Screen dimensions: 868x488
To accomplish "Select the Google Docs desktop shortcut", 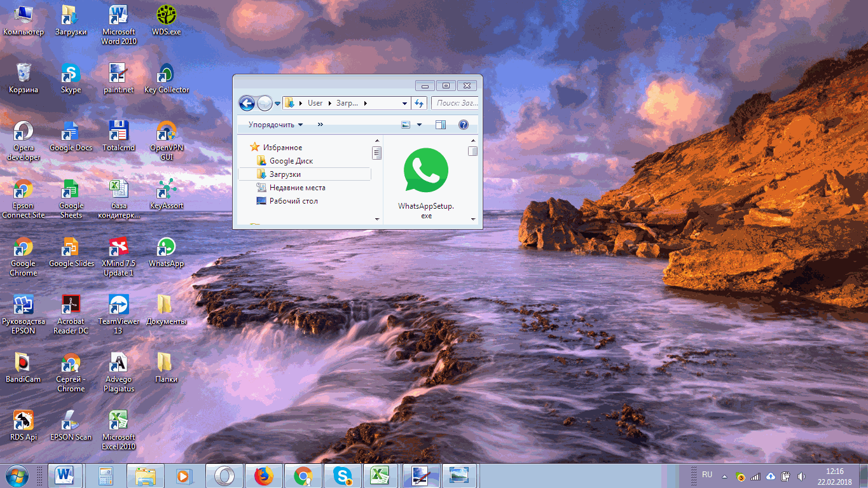I will coord(71,136).
